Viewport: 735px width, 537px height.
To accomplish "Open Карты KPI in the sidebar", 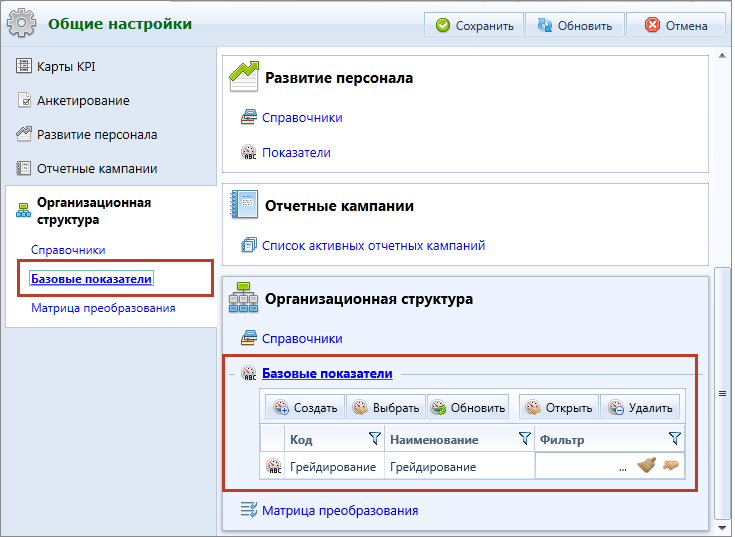I will [x=66, y=67].
